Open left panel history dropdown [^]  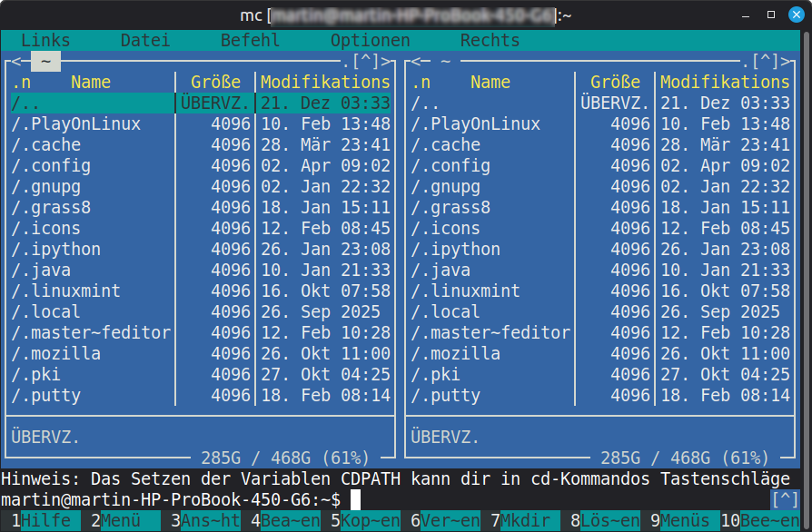tap(365, 62)
